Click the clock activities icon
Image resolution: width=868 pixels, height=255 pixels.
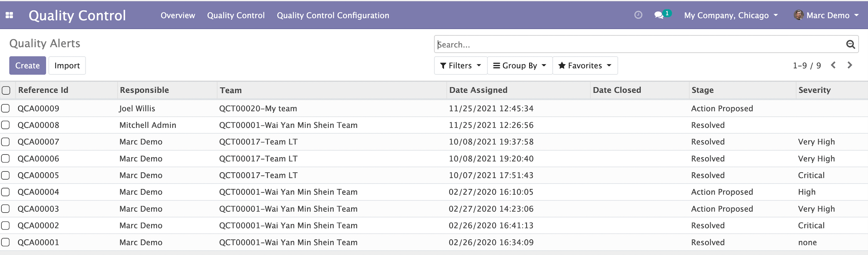pos(638,15)
